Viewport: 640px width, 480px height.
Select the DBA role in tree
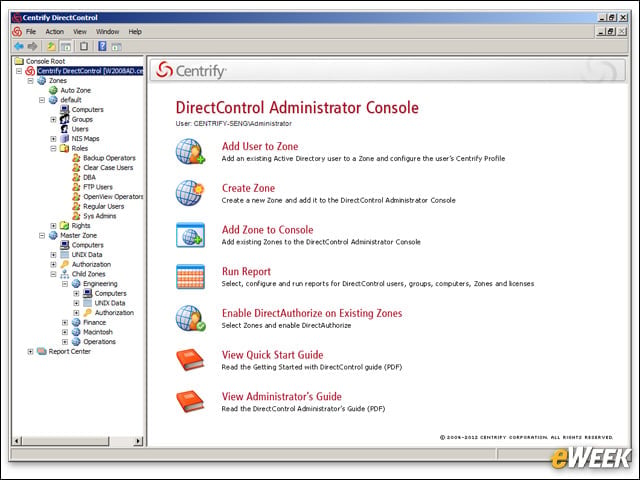coord(89,177)
